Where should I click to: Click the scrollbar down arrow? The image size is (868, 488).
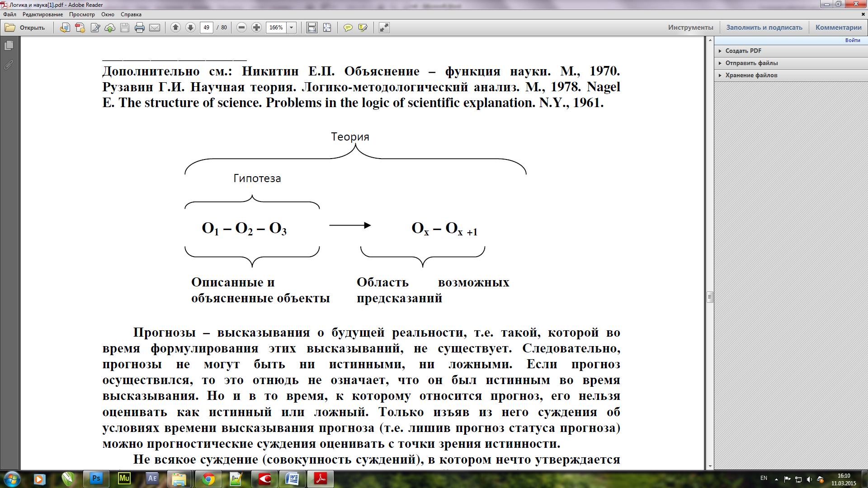tap(710, 466)
